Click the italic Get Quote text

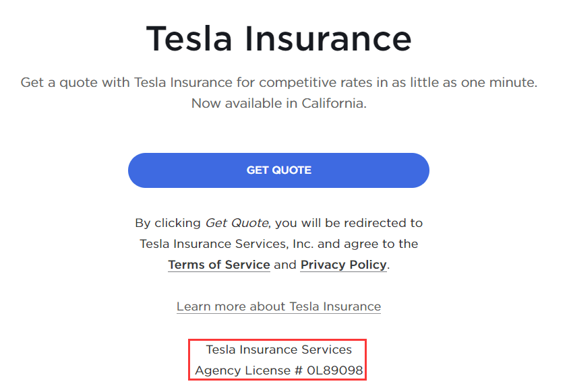[237, 222]
